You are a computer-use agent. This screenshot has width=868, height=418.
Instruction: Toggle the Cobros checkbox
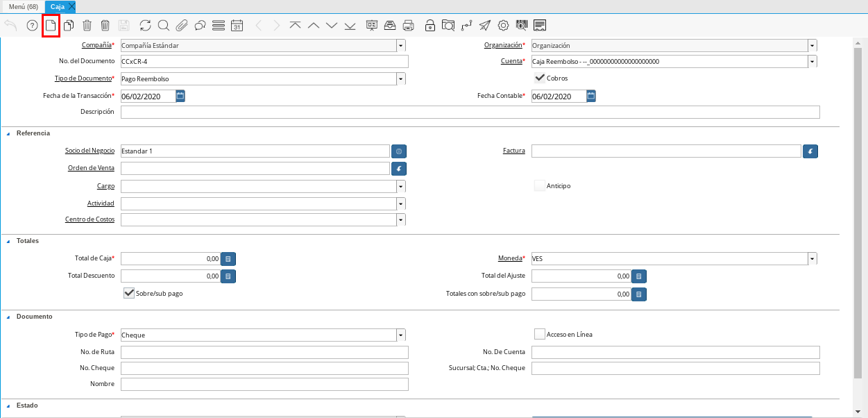click(539, 78)
